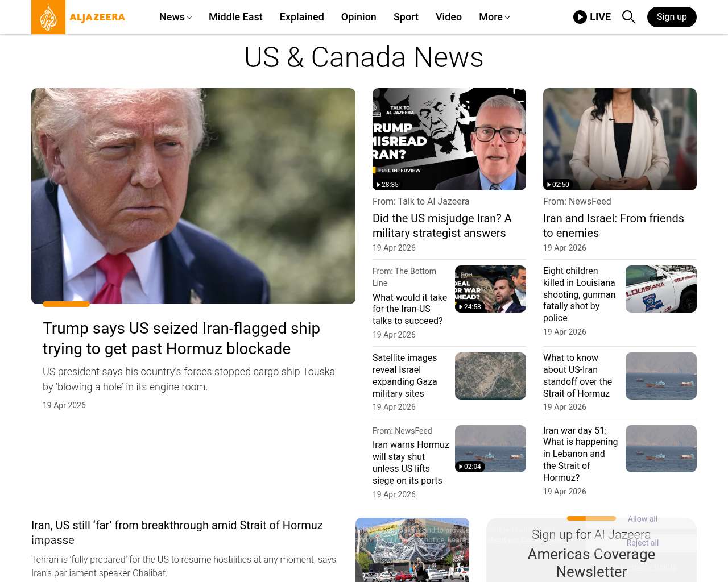
Task: Open the Al Jazeera logo homepage link
Action: pos(78,17)
